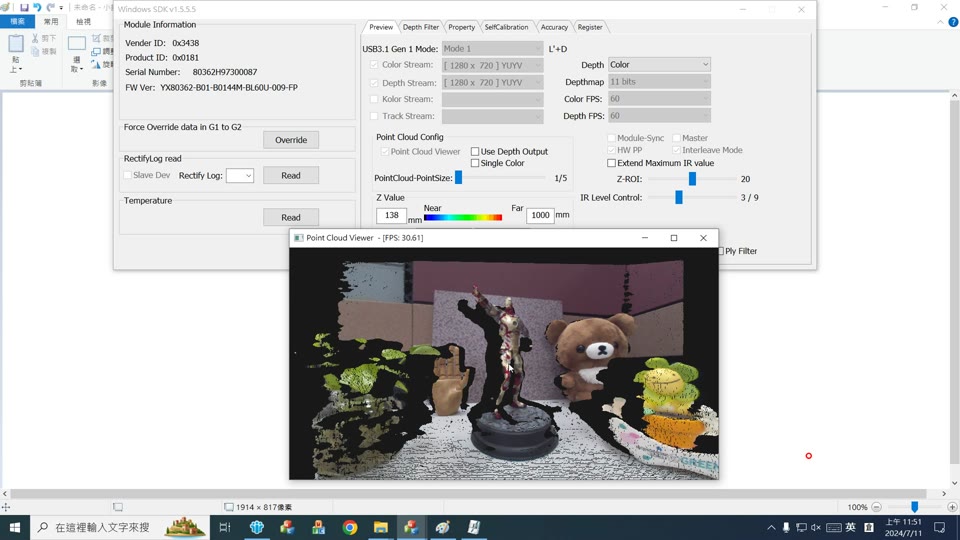
Task: Switch to Paint via taskbar palette icon
Action: point(443,527)
